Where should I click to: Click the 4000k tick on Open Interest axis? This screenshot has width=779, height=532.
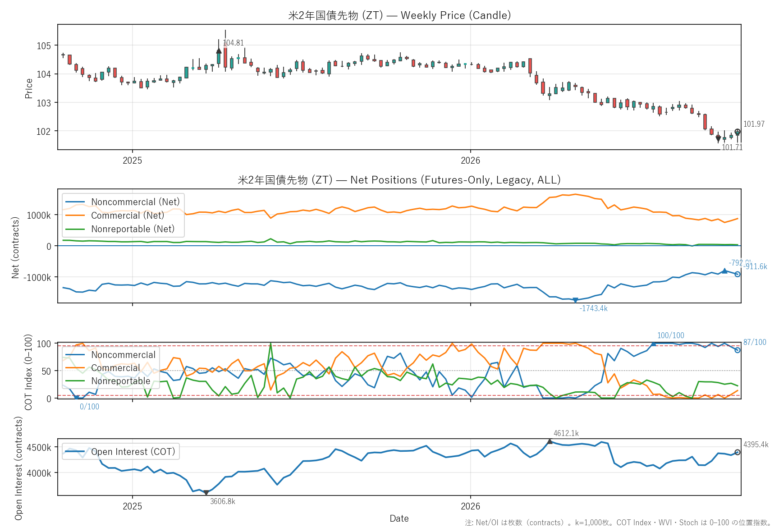39,473
